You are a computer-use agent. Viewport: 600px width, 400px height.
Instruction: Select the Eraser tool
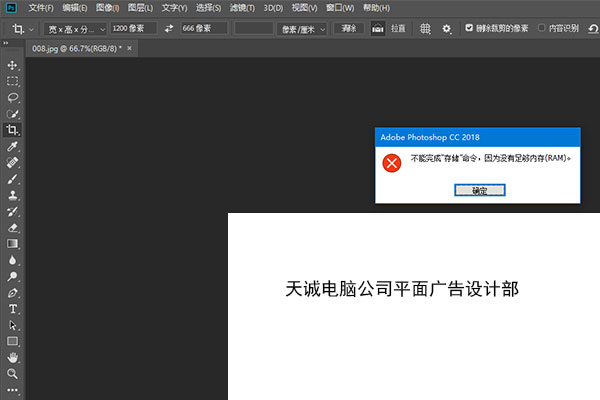pos(13,227)
